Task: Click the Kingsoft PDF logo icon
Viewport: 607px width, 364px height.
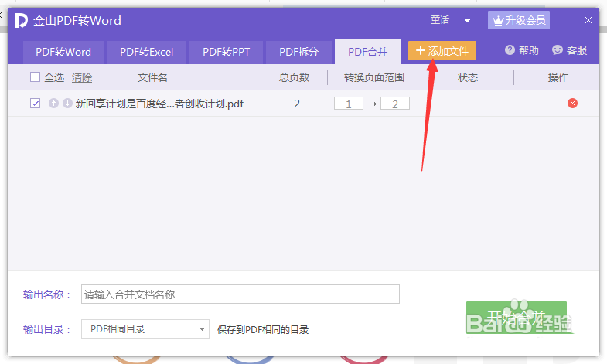Action: (22, 21)
